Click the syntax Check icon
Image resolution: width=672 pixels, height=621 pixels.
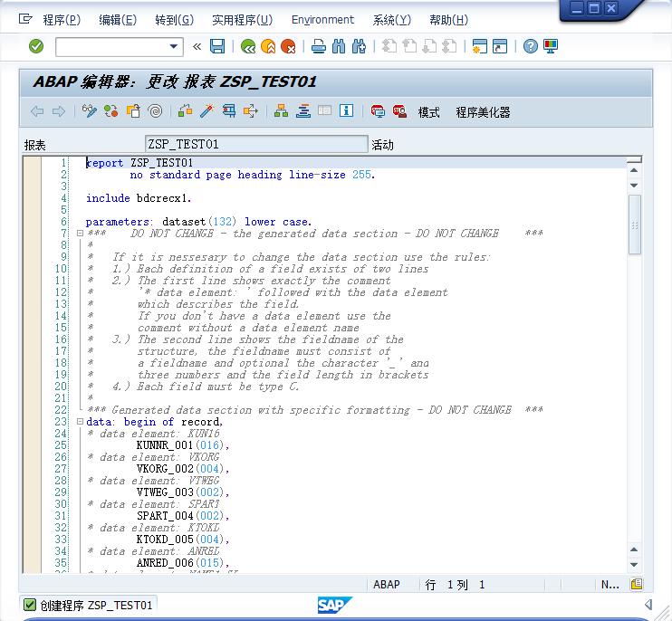185,111
